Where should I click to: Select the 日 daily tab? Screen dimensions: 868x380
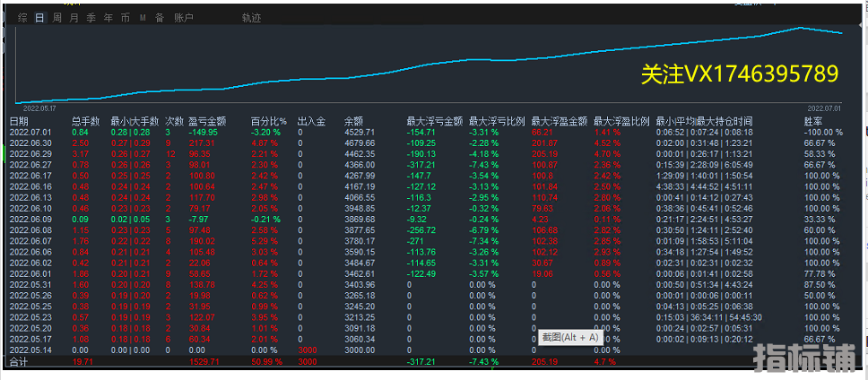pos(39,17)
